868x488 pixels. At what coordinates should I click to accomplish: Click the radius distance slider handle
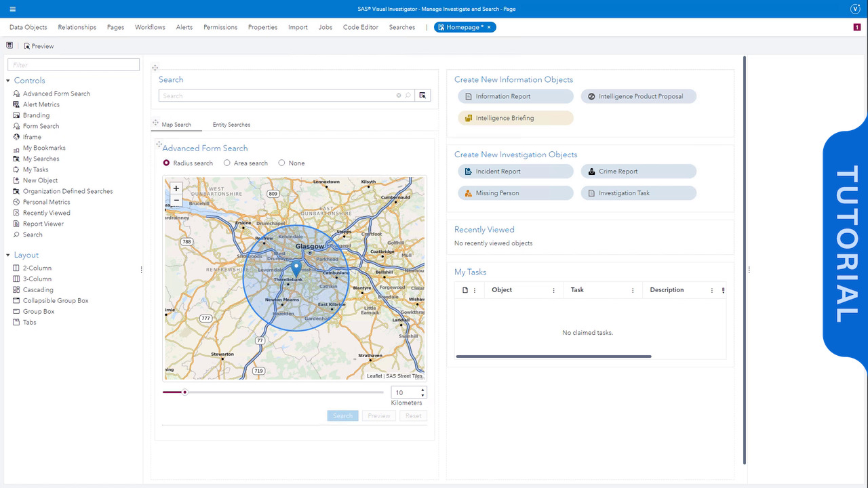pos(184,392)
